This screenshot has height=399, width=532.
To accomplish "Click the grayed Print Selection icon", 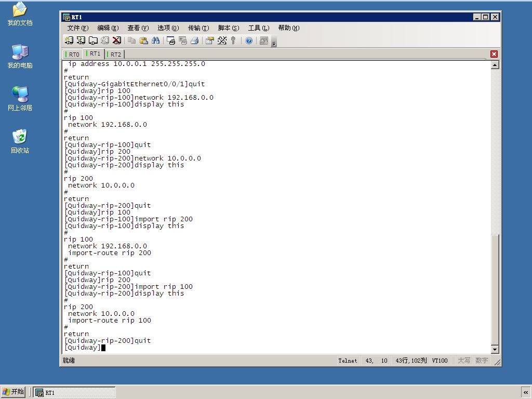I will coord(183,41).
